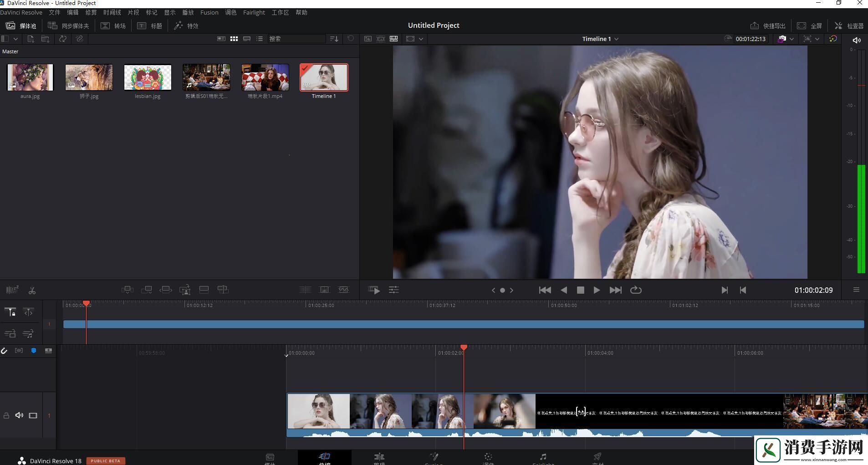
Task: Click the loop playback icon
Action: tap(636, 290)
